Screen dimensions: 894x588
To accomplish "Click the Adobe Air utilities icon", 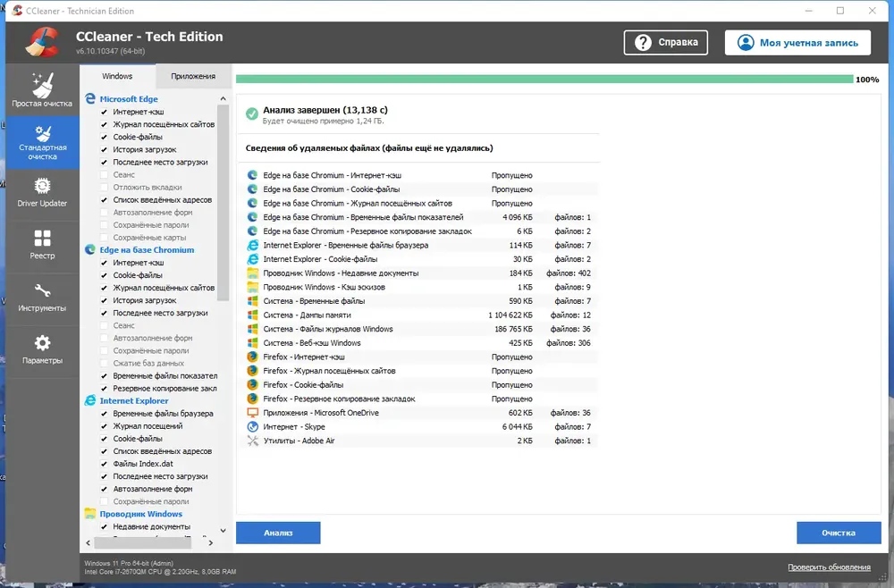I will 253,441.
